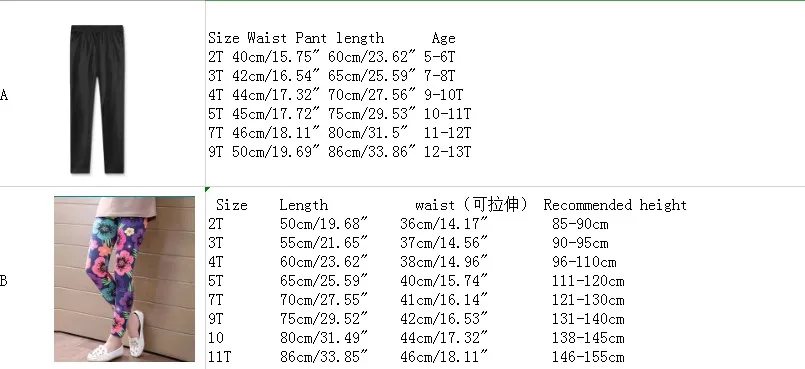
Task: Click the height range '146-155cm'
Action: pos(588,357)
